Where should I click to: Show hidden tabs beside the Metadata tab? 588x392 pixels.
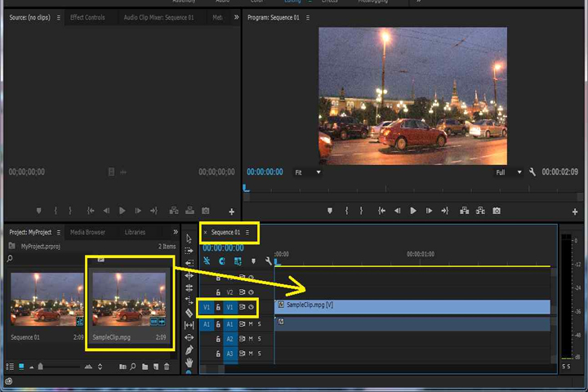(x=236, y=17)
